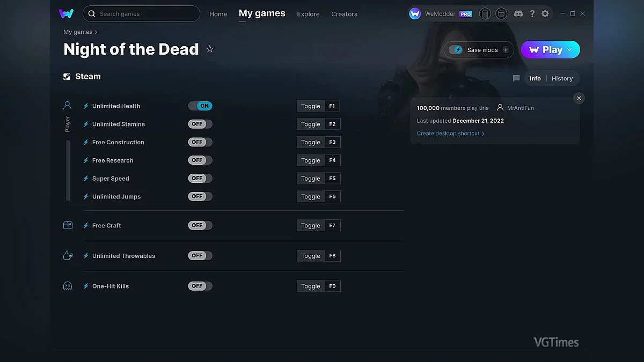This screenshot has height=362, width=644.
Task: Click Toggle button for Unlimited Health
Action: coord(311,106)
